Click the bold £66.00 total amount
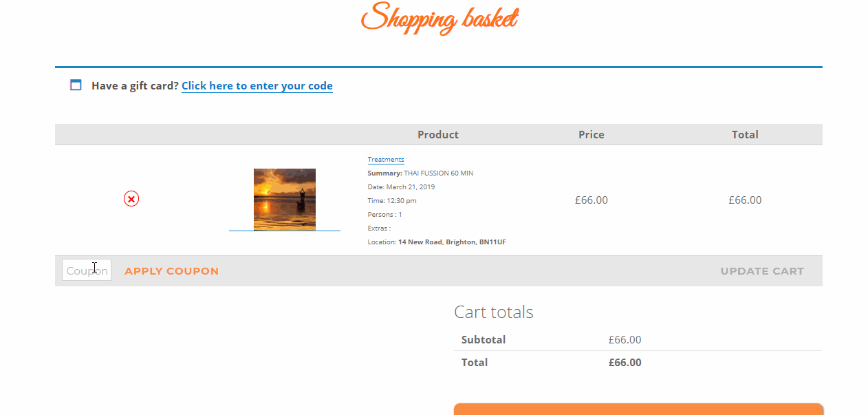 [x=625, y=363]
